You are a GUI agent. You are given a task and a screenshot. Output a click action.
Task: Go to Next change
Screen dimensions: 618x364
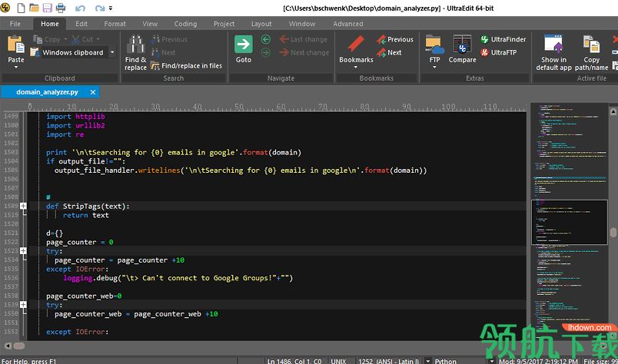click(304, 52)
